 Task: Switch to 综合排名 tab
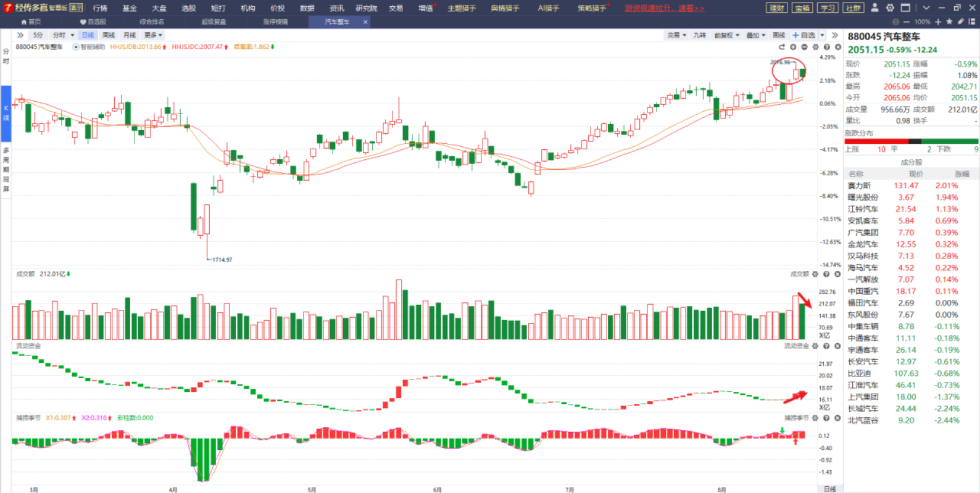click(x=152, y=22)
